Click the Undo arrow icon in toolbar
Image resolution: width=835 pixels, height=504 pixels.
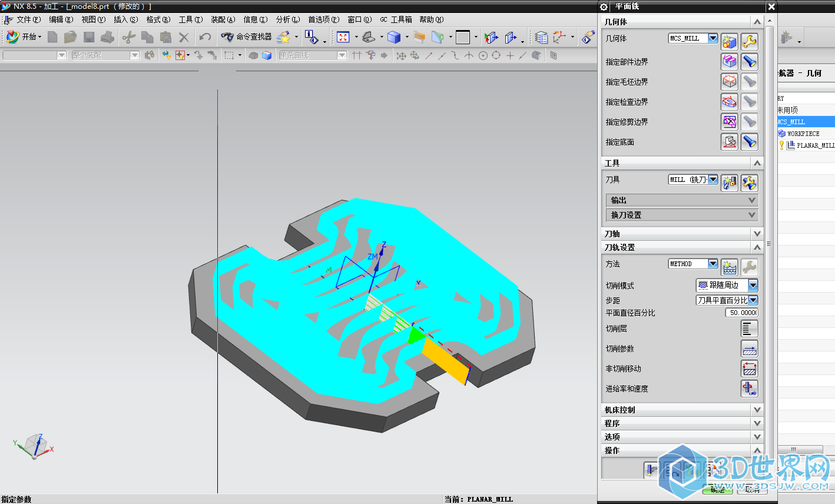pyautogui.click(x=205, y=37)
